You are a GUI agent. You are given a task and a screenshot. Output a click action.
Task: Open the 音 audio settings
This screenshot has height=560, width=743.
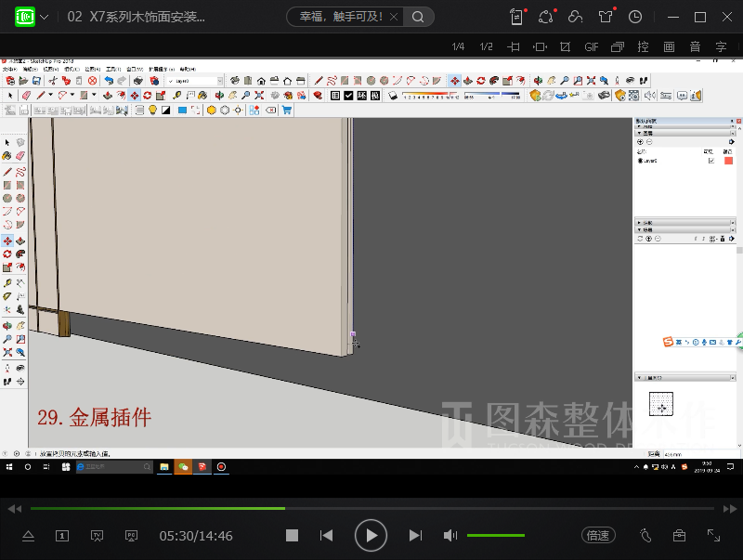[x=695, y=46]
